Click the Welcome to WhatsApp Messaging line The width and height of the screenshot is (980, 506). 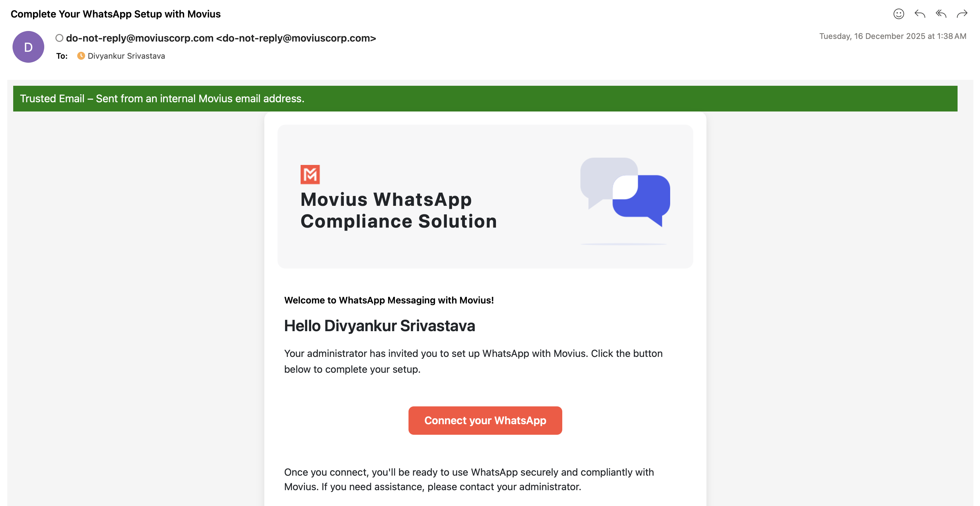tap(388, 300)
